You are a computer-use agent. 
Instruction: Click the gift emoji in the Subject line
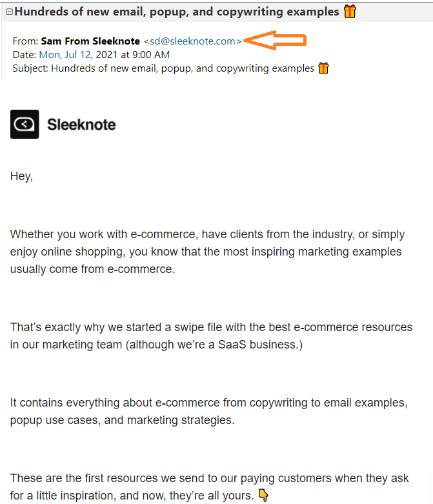click(323, 68)
